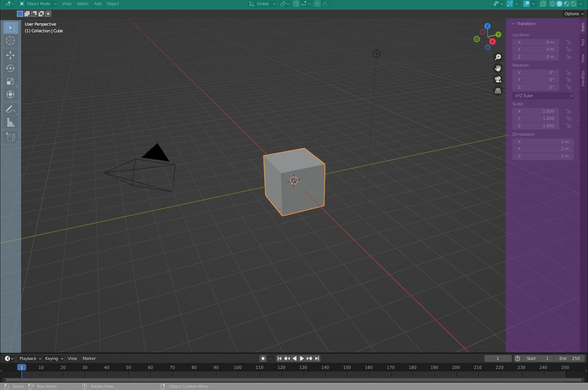Switch to solid shading
Viewport: 588px width, 390px height.
click(560, 4)
